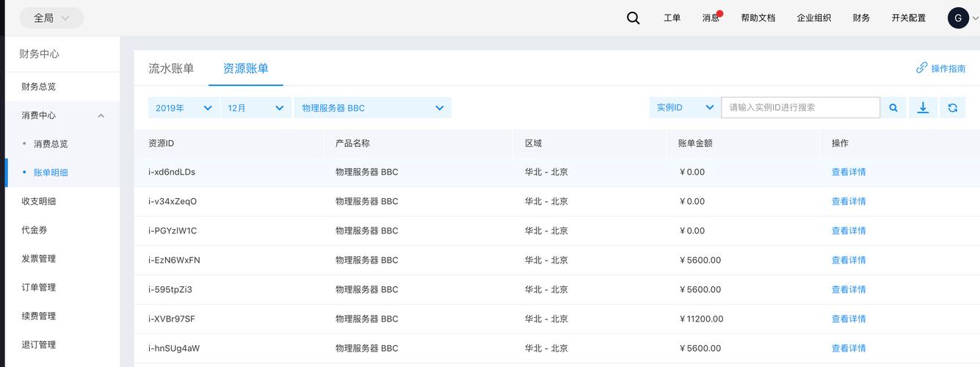980x367 pixels.
Task: Open the 操作指南 guide link
Action: point(948,68)
